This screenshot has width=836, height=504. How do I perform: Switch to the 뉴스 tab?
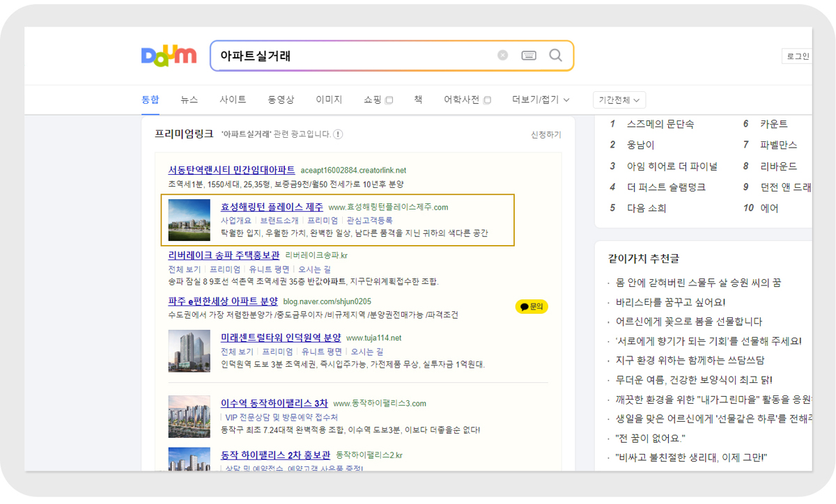pos(189,100)
